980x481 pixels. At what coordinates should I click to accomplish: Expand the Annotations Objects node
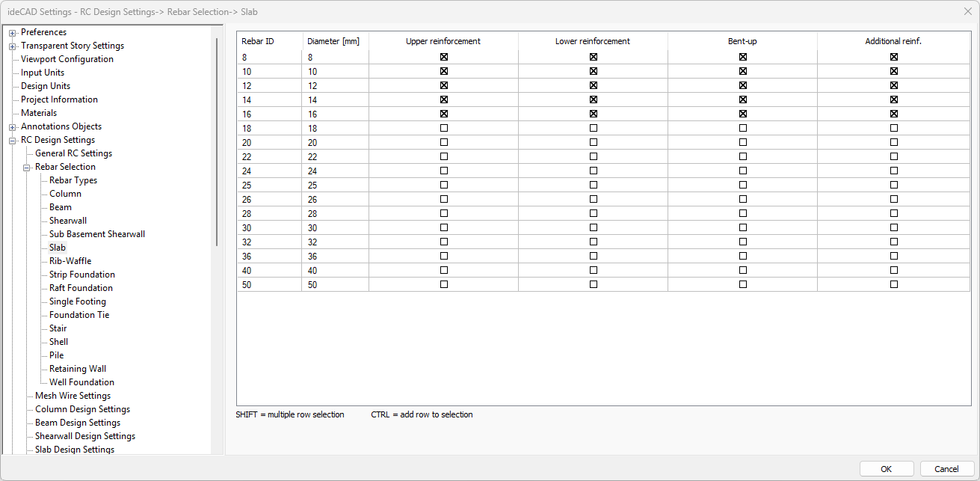tap(13, 127)
